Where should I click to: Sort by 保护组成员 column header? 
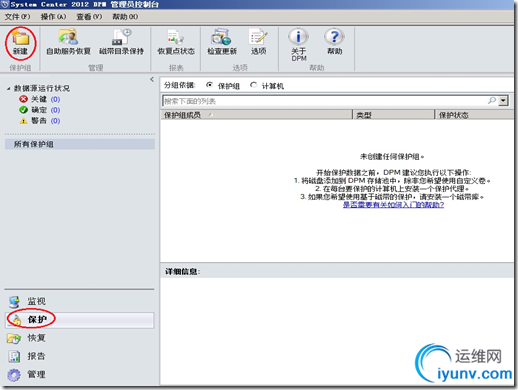tap(256, 115)
